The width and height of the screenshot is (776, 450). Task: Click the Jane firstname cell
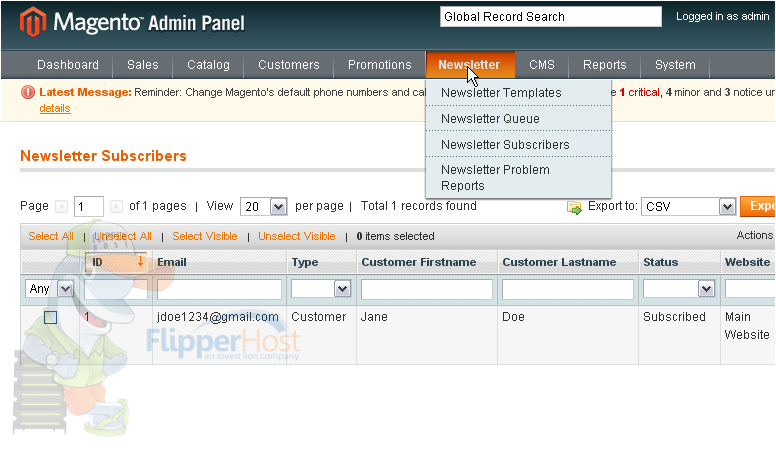374,317
